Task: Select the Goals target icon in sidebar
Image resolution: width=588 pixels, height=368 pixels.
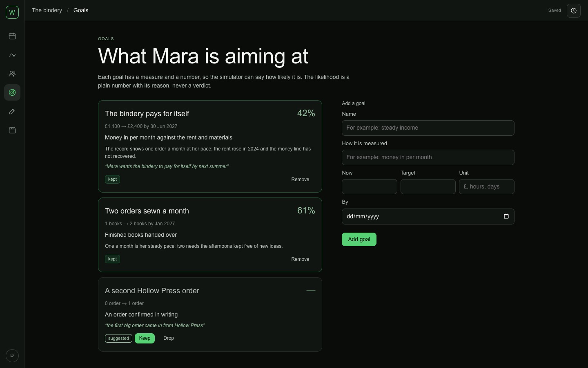Action: click(x=12, y=92)
